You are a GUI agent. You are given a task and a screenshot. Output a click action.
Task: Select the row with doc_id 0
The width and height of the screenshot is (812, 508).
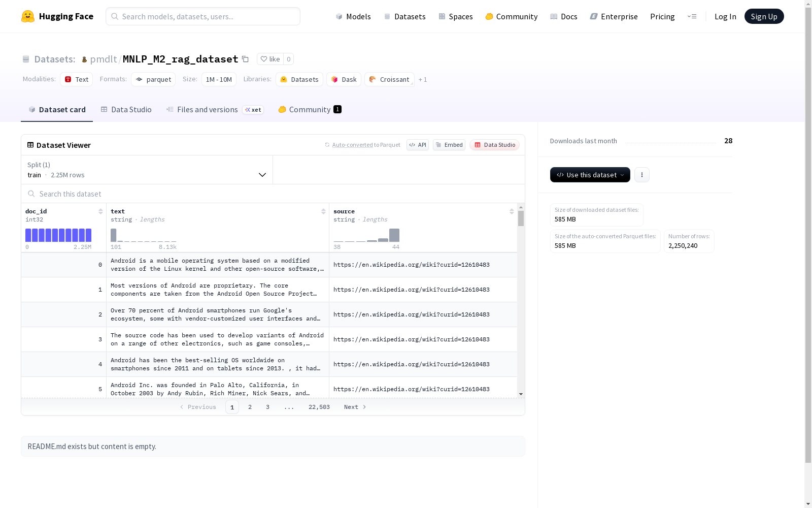(x=269, y=265)
